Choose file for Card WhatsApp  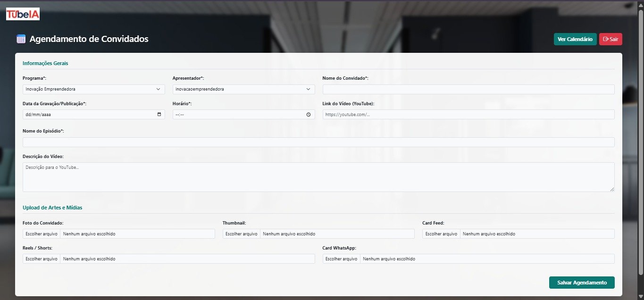[342, 258]
